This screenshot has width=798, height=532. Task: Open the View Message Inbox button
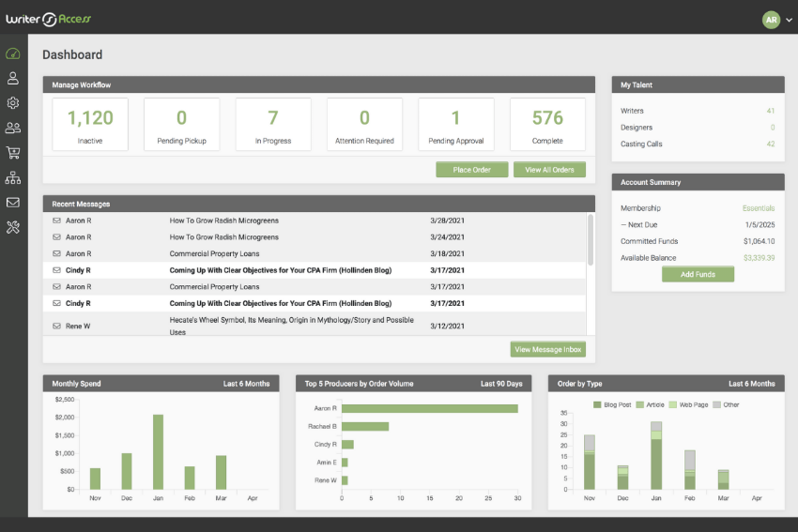coord(548,349)
